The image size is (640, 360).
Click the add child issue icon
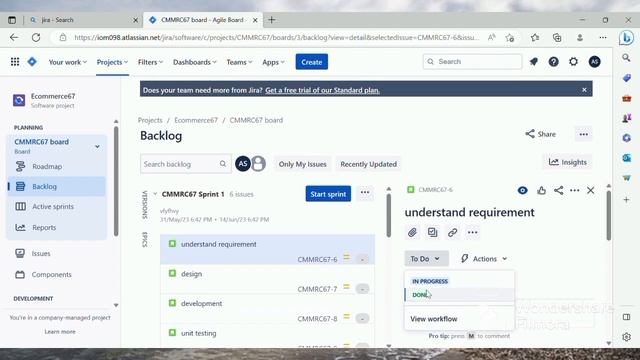point(432,232)
